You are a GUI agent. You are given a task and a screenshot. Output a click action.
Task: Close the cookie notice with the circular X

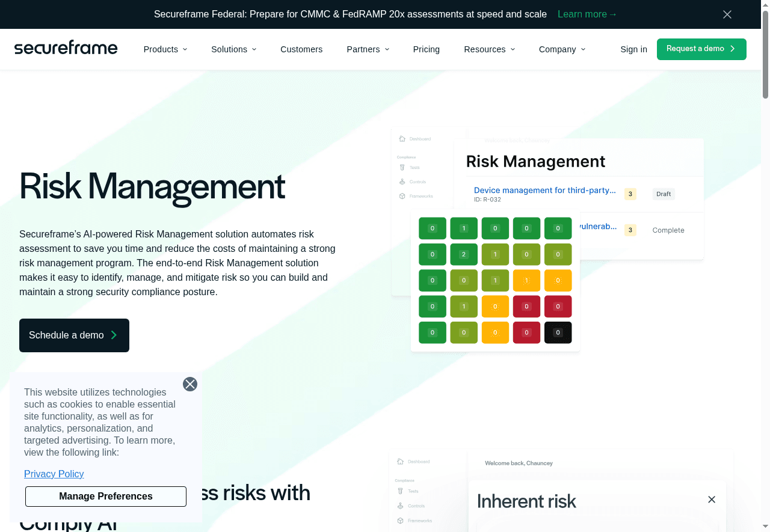(x=190, y=384)
